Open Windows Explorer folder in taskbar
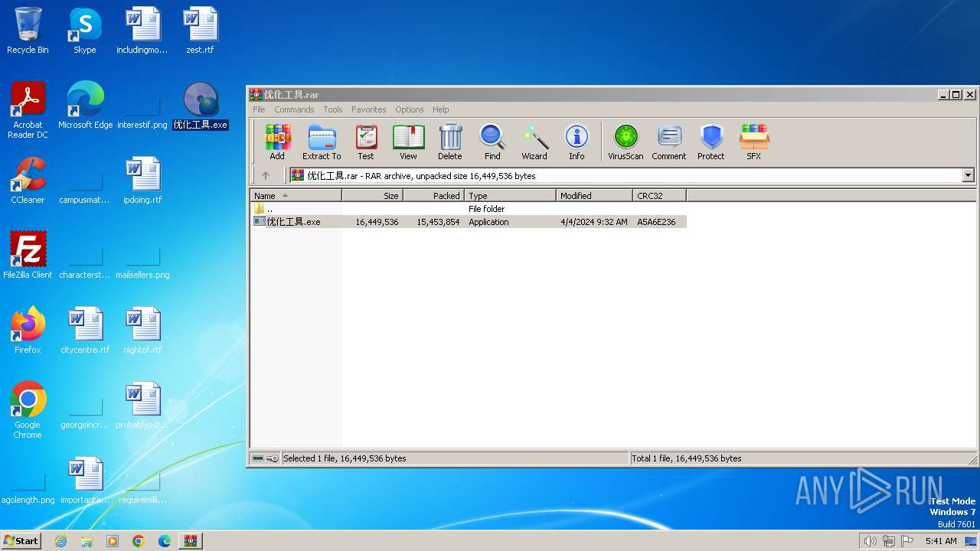The width and height of the screenshot is (980, 551). point(87,541)
